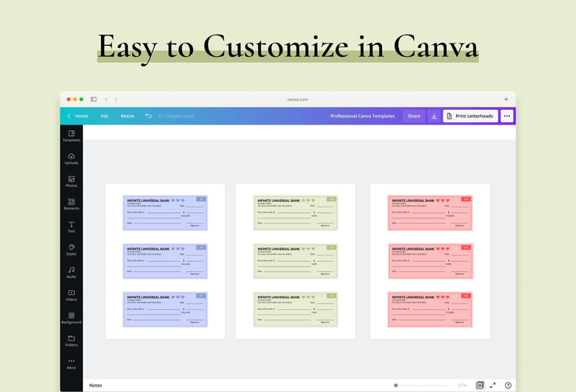
Task: Select the bottom pink check design
Action: (430, 309)
